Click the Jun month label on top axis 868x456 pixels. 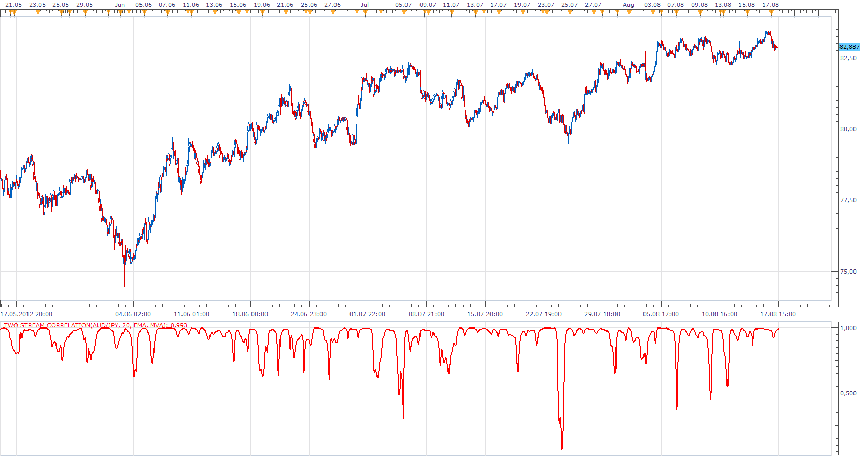point(120,5)
